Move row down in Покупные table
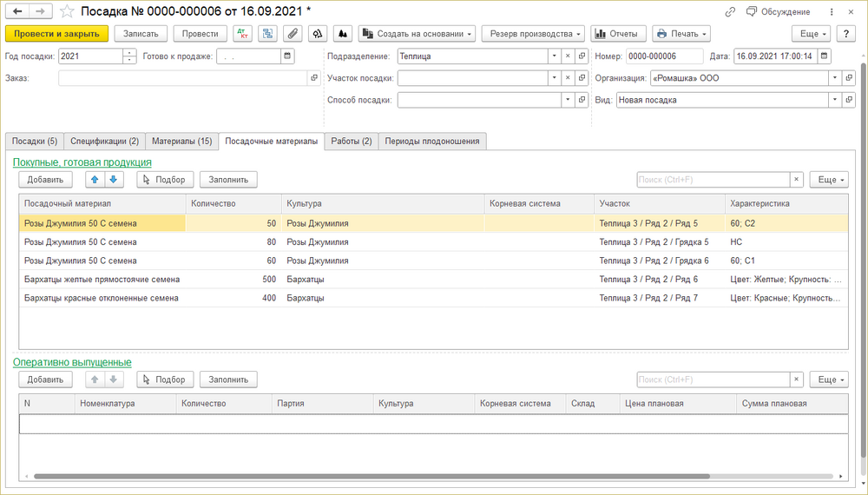Screen dimensions: 868x495 pyautogui.click(x=114, y=180)
